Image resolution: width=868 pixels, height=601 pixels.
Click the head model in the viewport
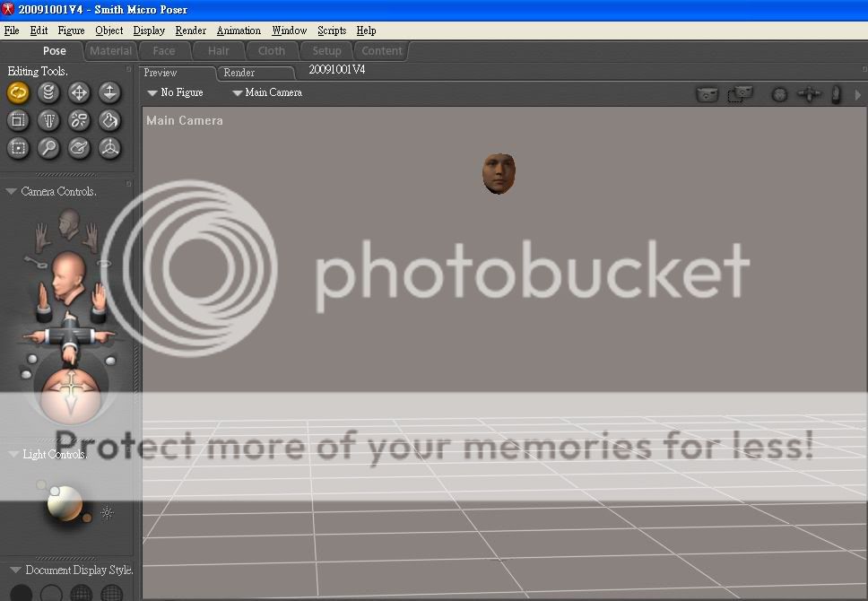click(499, 173)
